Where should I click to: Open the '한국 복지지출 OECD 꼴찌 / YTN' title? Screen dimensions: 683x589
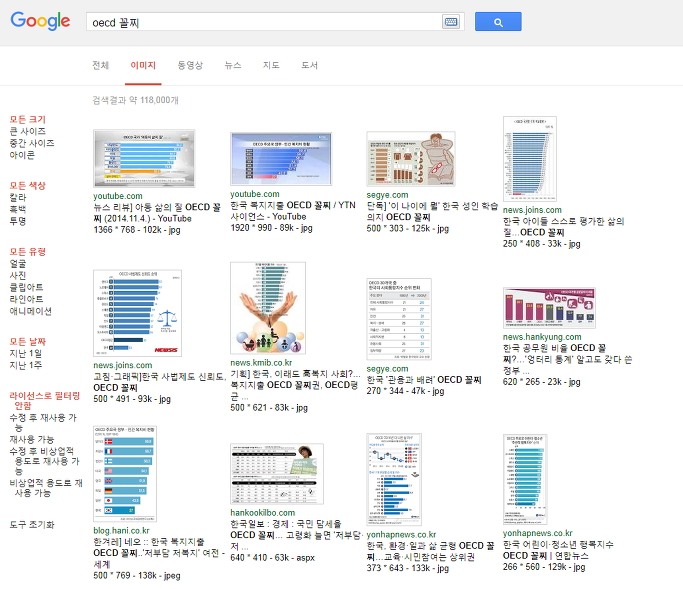pos(293,211)
